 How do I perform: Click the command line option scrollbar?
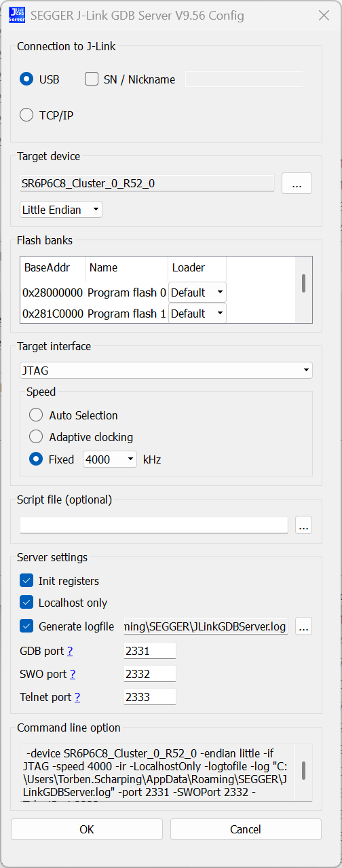click(304, 772)
